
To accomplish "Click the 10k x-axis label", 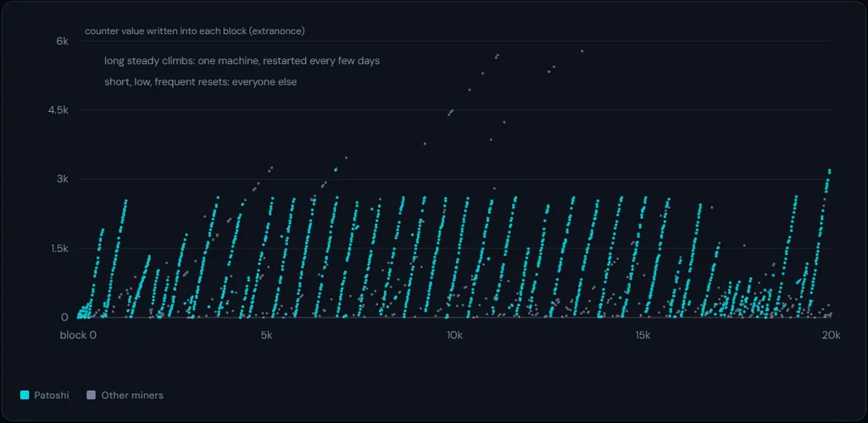I will tap(454, 336).
